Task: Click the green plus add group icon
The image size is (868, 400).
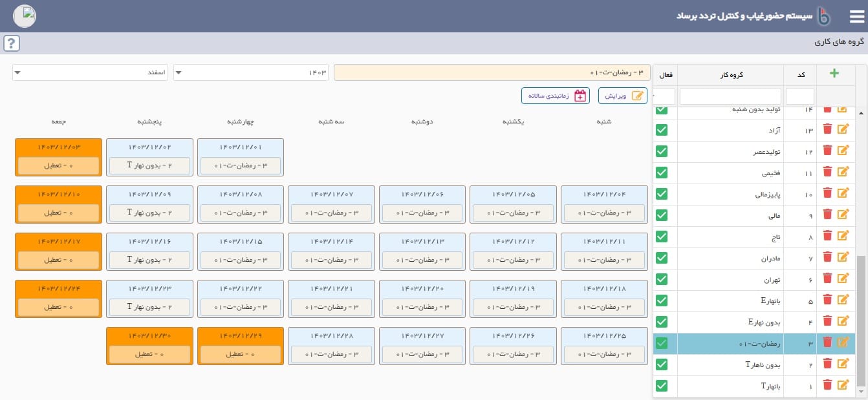Action: click(x=834, y=74)
